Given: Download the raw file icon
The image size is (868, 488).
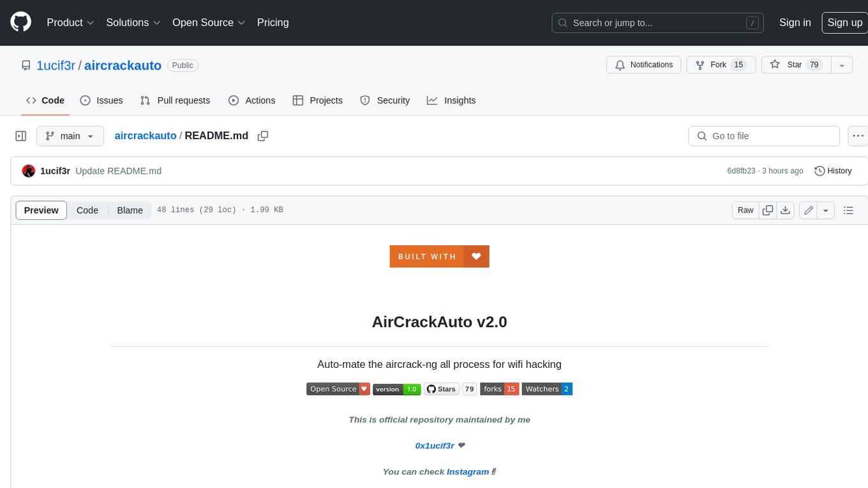Looking at the screenshot, I should coord(786,210).
